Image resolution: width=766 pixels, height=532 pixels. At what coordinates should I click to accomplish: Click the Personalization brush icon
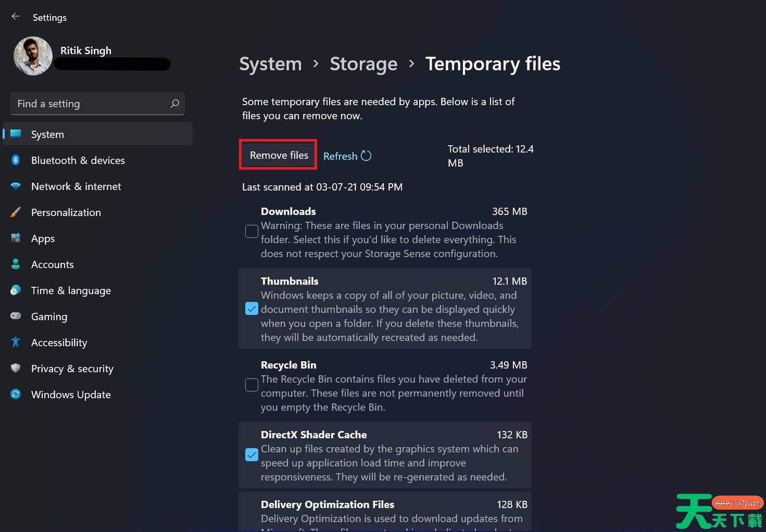(16, 212)
